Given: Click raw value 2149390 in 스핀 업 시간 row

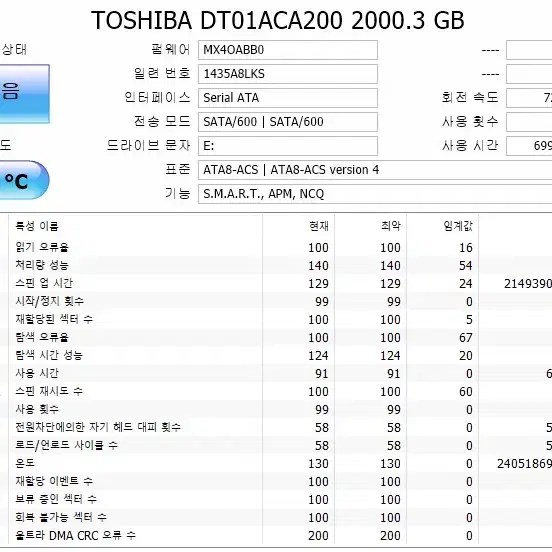Looking at the screenshot, I should click(x=528, y=284).
